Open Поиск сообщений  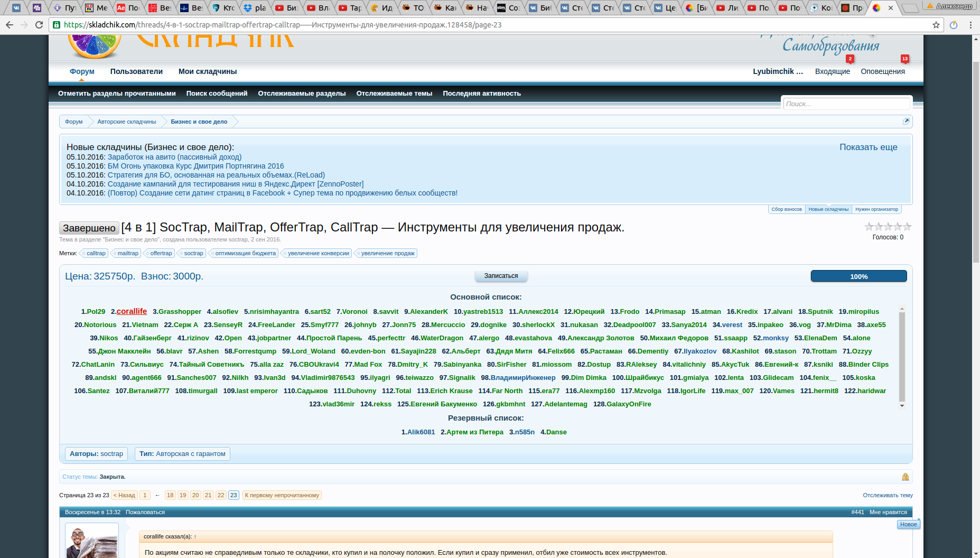point(217,94)
